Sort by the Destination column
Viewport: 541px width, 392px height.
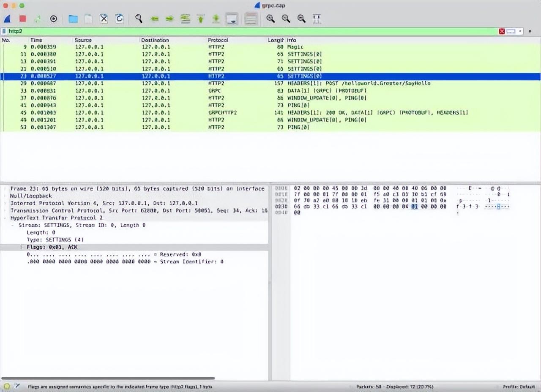pos(173,40)
